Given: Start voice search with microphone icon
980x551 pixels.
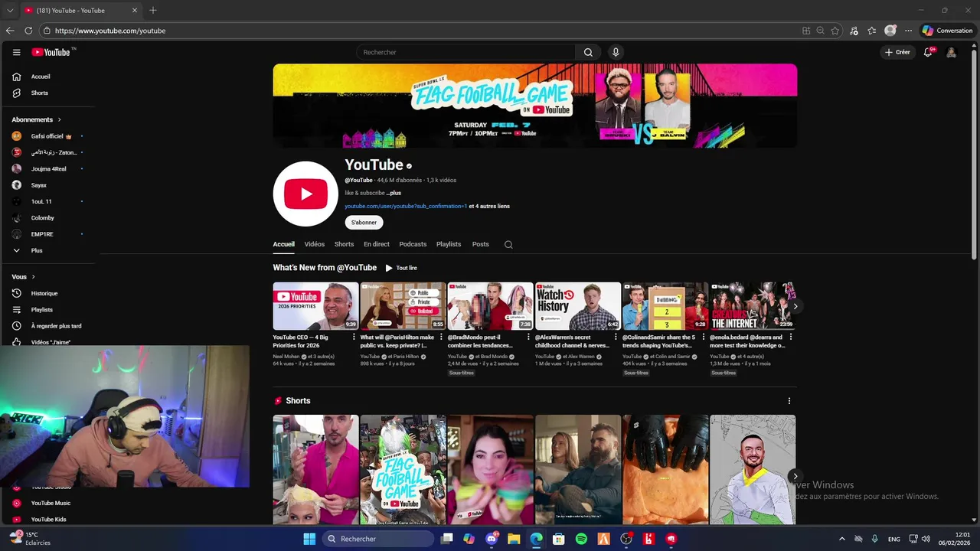Looking at the screenshot, I should [615, 52].
